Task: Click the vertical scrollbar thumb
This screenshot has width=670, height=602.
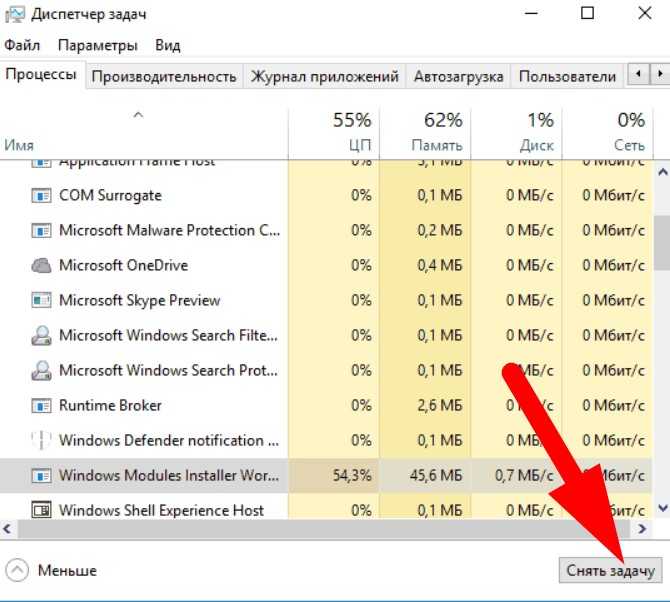Action: 662,243
